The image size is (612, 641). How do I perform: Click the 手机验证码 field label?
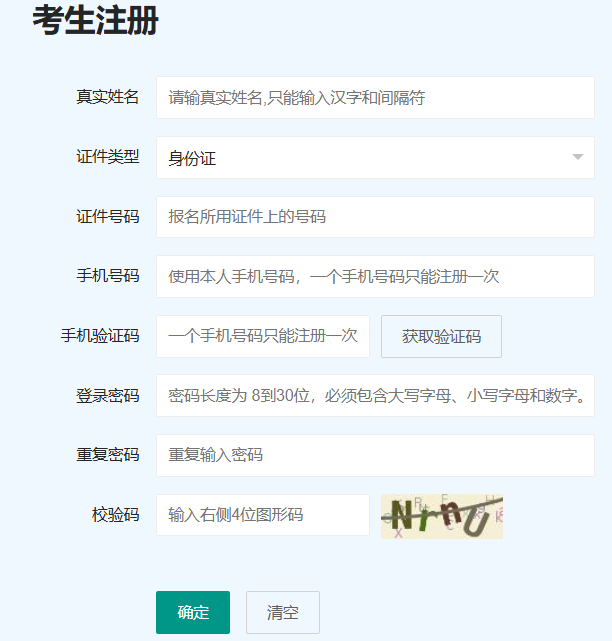pyautogui.click(x=100, y=336)
